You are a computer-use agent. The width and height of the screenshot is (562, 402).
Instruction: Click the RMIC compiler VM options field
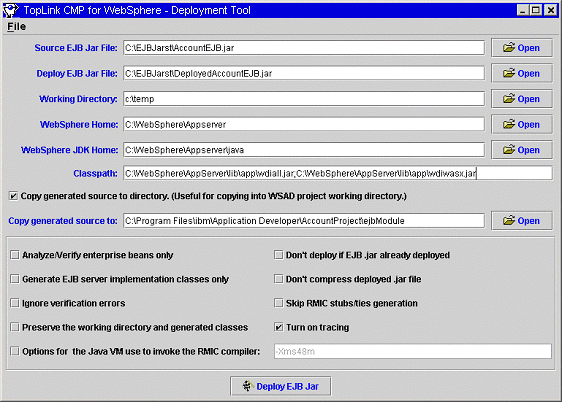413,351
